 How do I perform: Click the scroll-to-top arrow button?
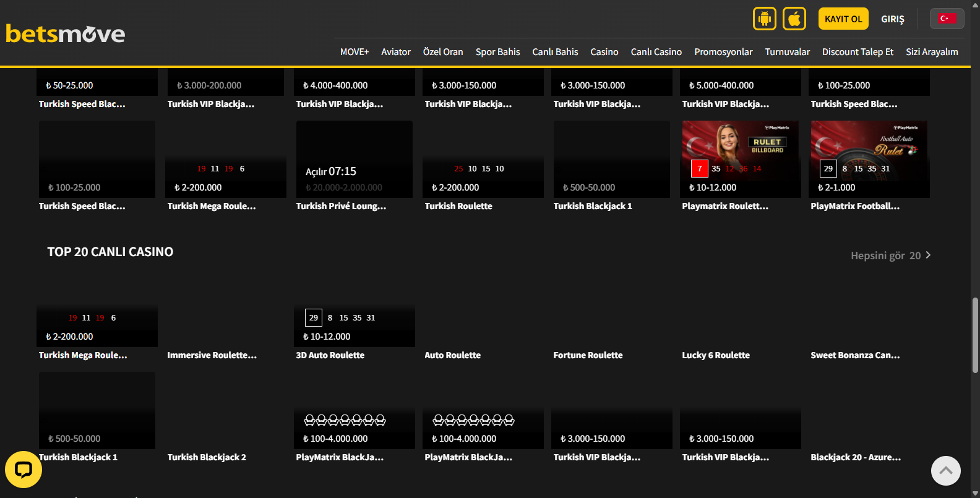945,471
